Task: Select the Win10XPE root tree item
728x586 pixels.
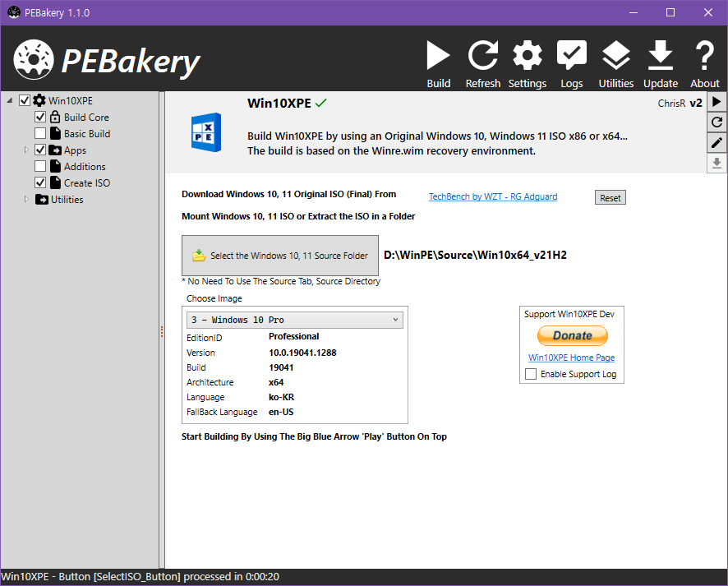Action: 71,101
